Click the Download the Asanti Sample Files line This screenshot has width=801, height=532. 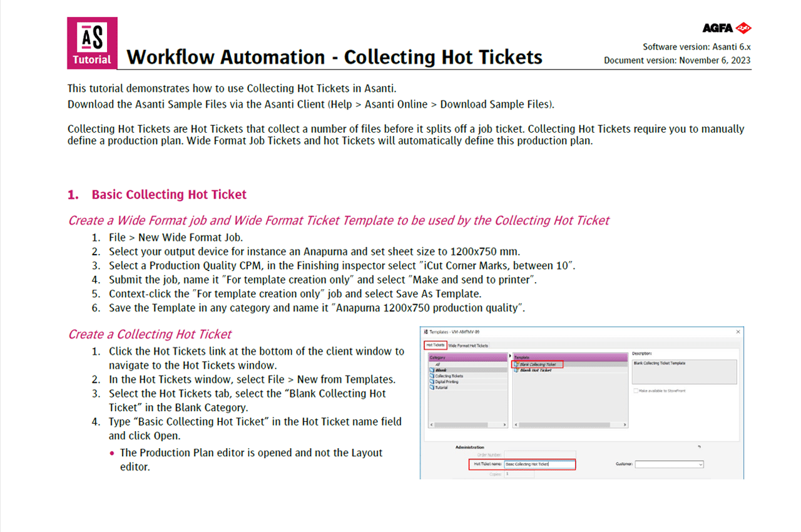tap(311, 104)
